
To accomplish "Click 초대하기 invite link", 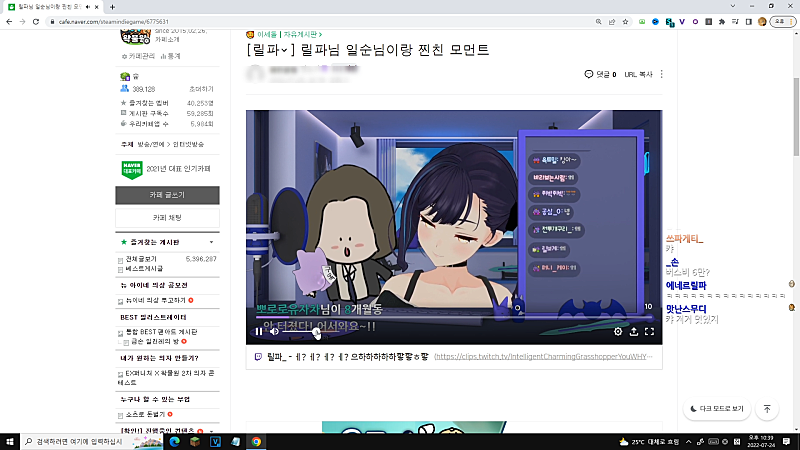I will (201, 89).
